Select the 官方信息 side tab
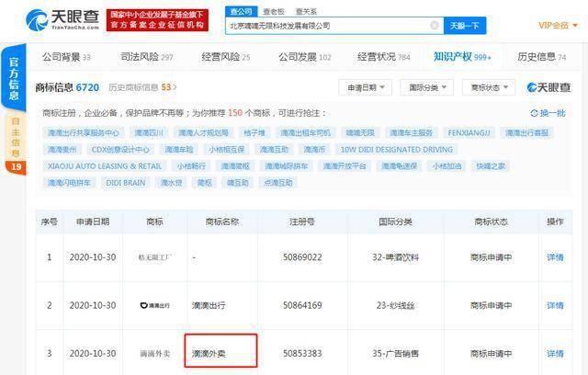 14,78
